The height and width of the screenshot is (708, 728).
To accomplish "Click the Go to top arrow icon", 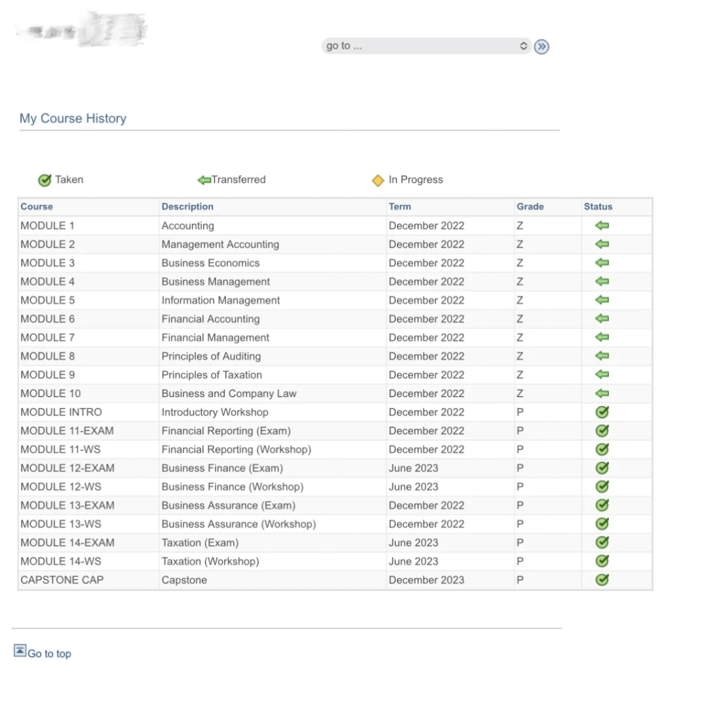I will pos(20,650).
